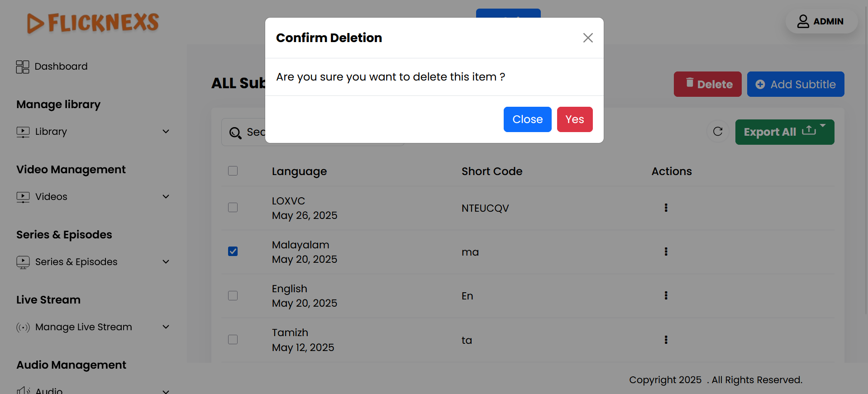Confirm deletion by clicking Yes
This screenshot has height=394, width=868.
point(574,119)
